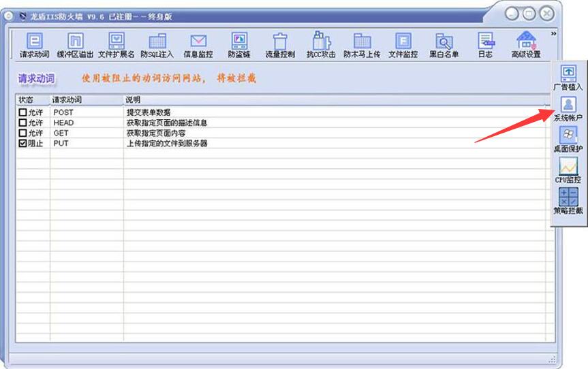Viewport: 588px width, 369px height.
Task: Click description 获取指定页面的描述信息
Action: pyautogui.click(x=167, y=123)
